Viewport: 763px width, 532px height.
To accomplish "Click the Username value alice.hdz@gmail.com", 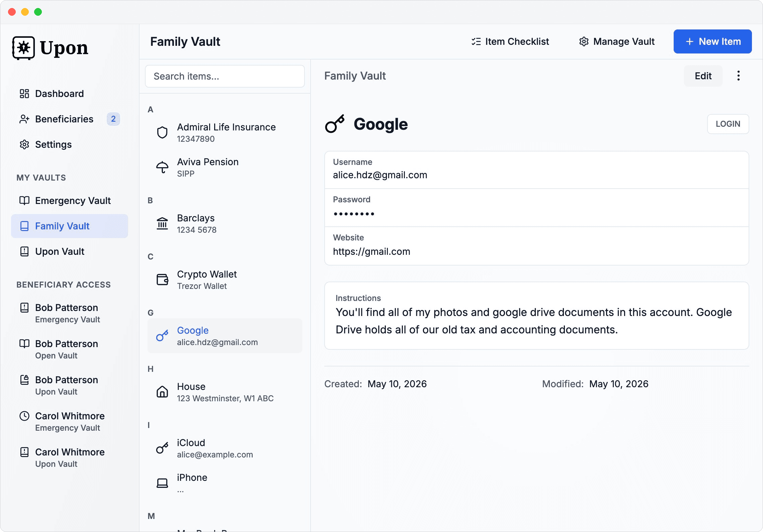I will tap(380, 175).
